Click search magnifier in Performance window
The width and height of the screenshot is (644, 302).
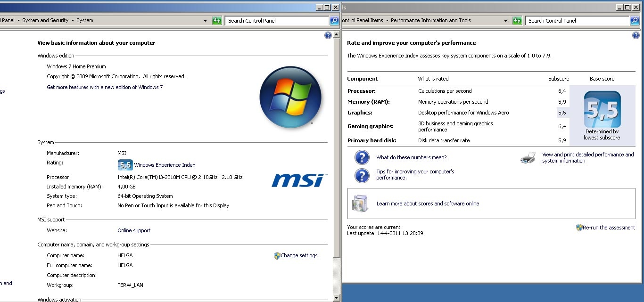[635, 21]
